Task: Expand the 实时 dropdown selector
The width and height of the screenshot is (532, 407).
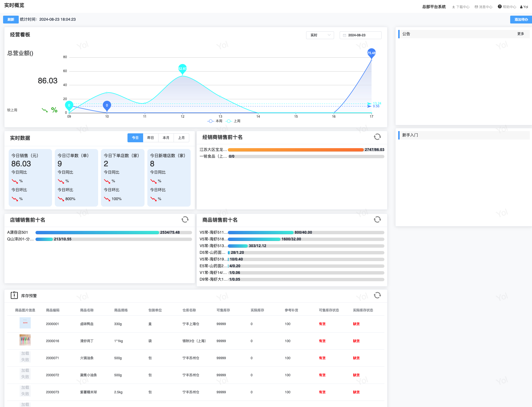Action: 320,35
